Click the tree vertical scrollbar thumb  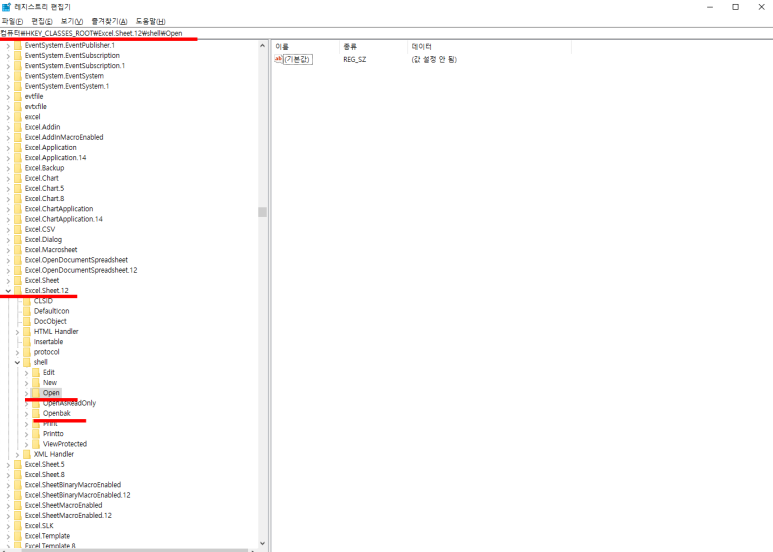tap(262, 212)
